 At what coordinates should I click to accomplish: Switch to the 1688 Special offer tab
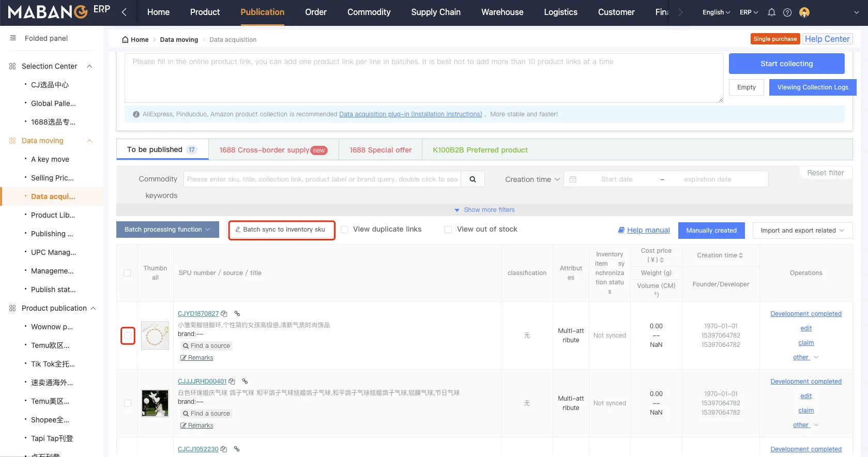pos(380,150)
